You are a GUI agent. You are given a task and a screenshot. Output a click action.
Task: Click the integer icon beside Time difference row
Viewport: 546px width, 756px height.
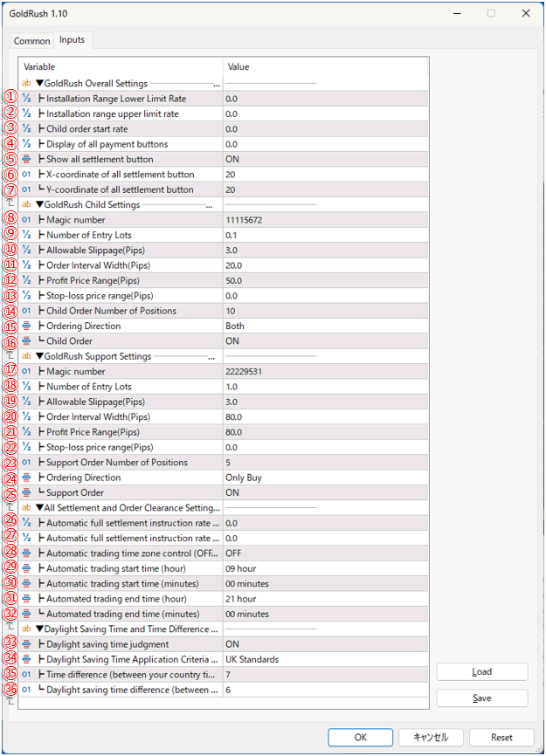pos(26,675)
